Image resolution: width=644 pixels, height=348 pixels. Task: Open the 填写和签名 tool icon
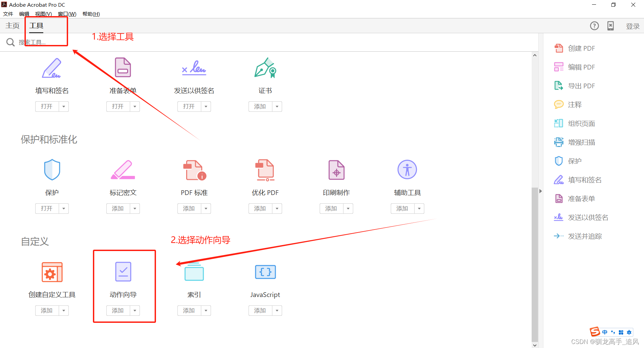point(51,68)
